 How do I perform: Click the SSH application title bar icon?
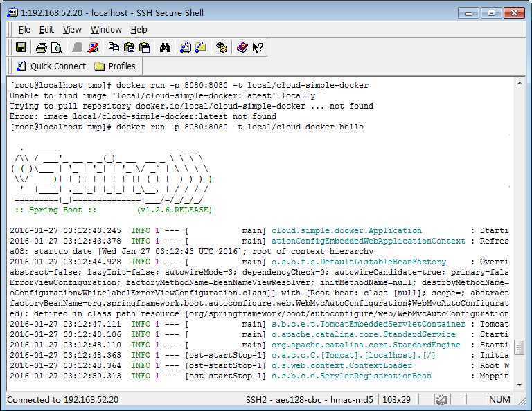[x=12, y=12]
